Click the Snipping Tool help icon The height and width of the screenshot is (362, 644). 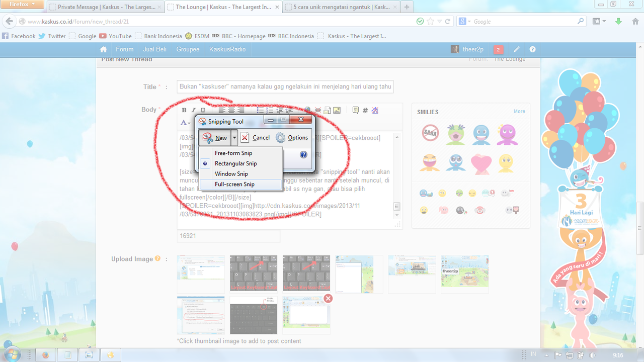[303, 154]
